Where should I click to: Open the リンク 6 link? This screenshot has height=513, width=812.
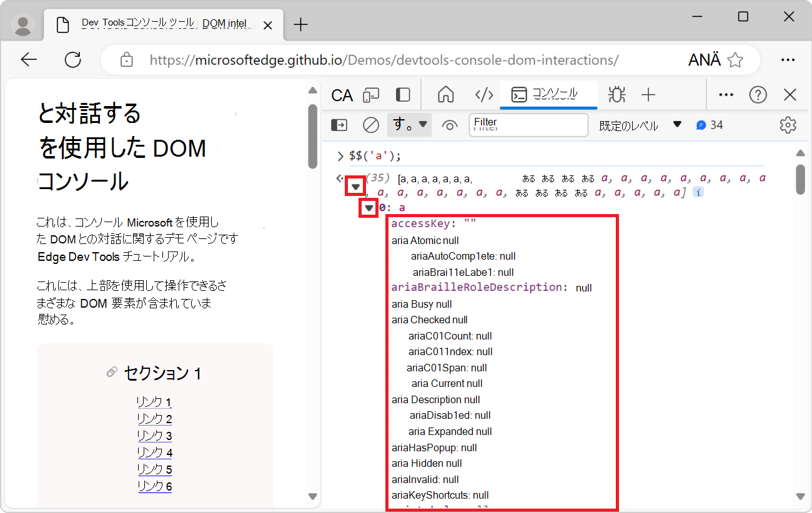click(155, 486)
